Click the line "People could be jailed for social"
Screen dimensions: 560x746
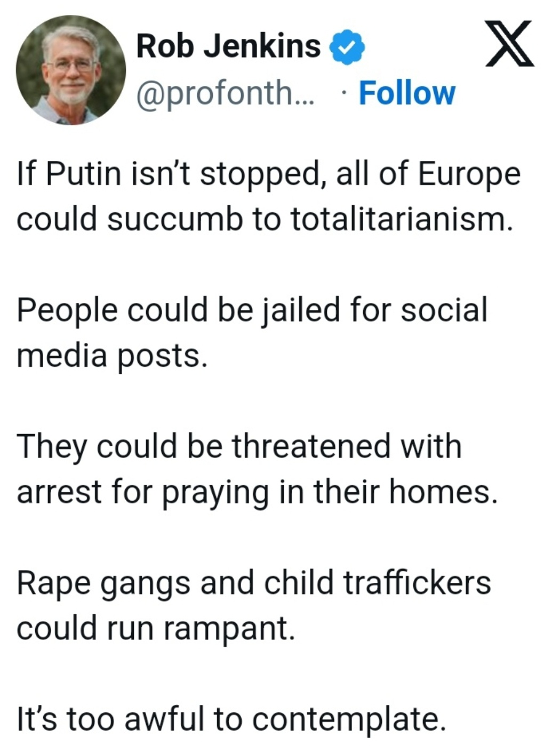252,310
